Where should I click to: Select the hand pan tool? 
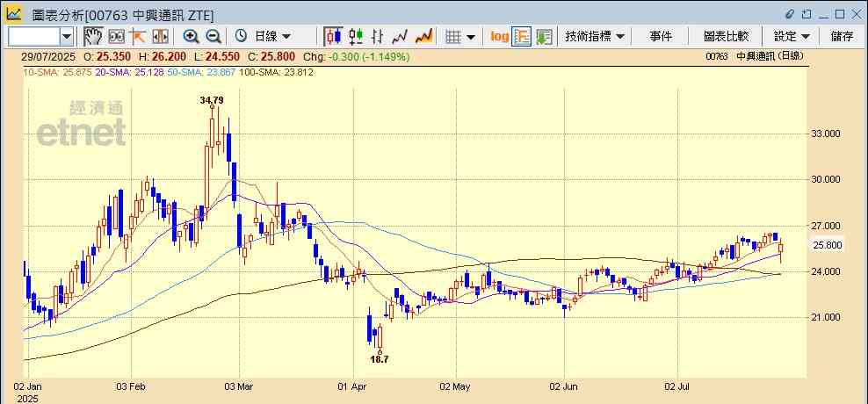point(93,37)
